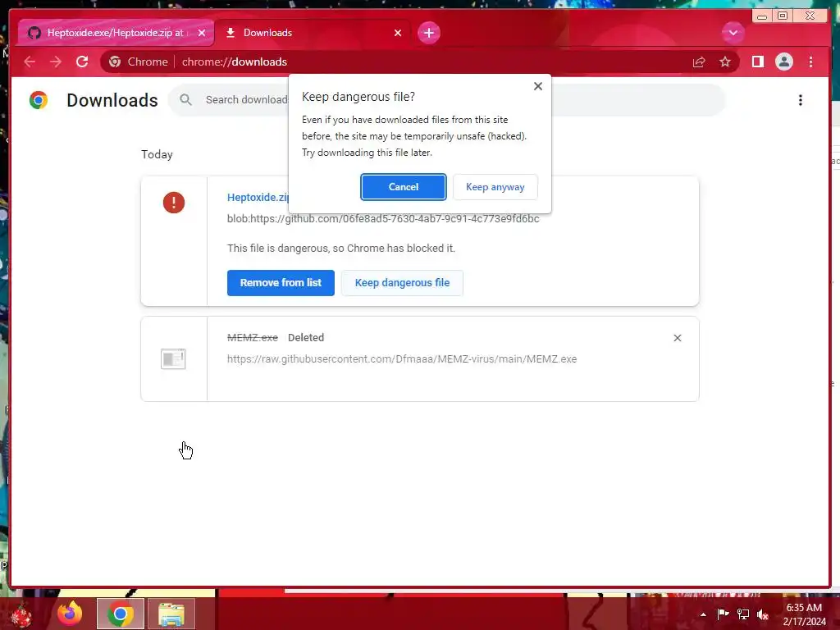Click the muted volume tray icon
Viewport: 840px width, 630px height.
[x=763, y=614]
